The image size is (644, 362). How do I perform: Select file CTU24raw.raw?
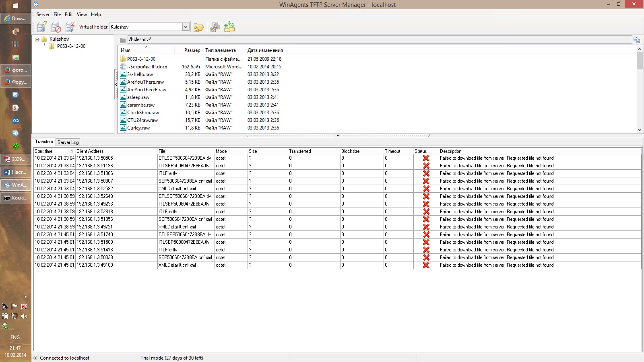(x=142, y=120)
